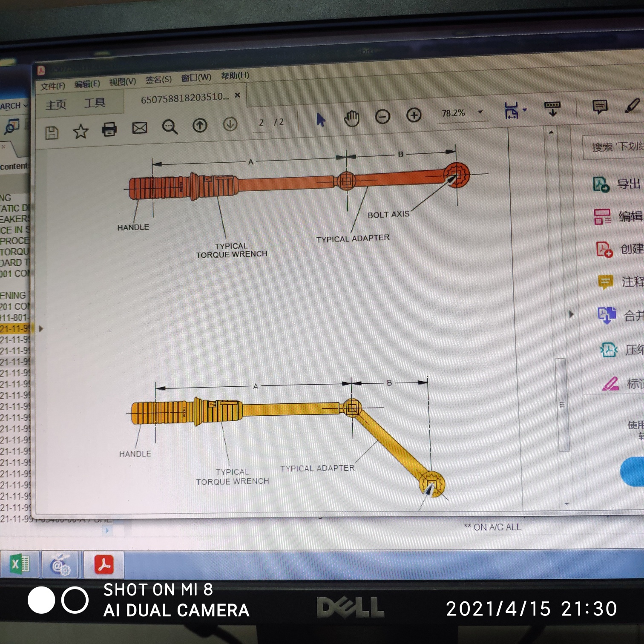
Task: Click the page number input field
Action: [261, 123]
